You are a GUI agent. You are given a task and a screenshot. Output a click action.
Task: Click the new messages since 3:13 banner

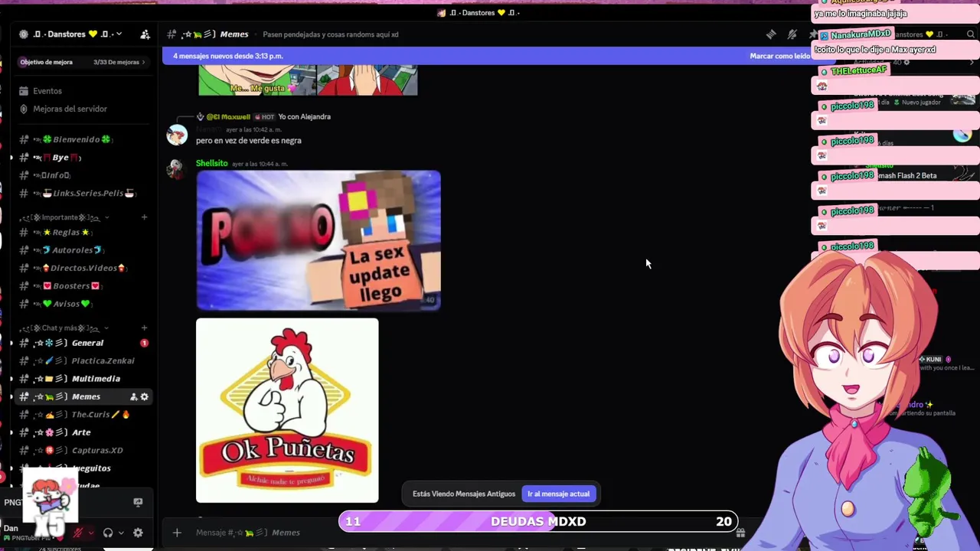pyautogui.click(x=227, y=56)
